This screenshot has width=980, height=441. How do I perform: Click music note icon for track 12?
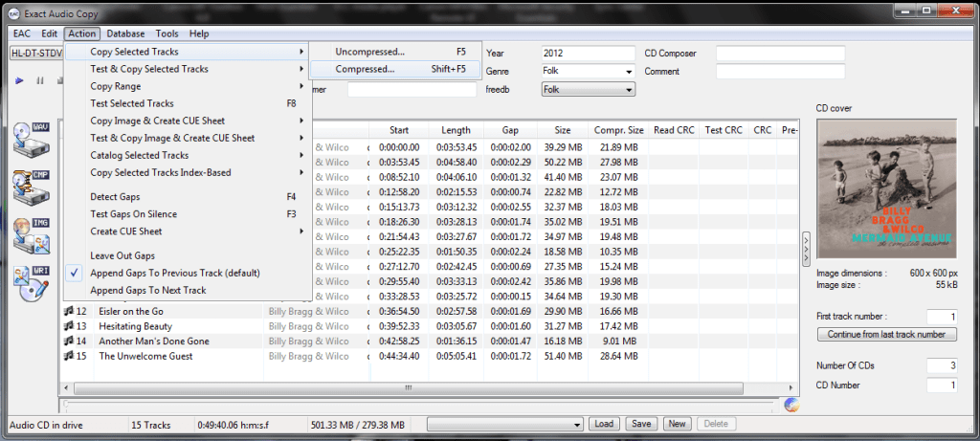pyautogui.click(x=69, y=311)
